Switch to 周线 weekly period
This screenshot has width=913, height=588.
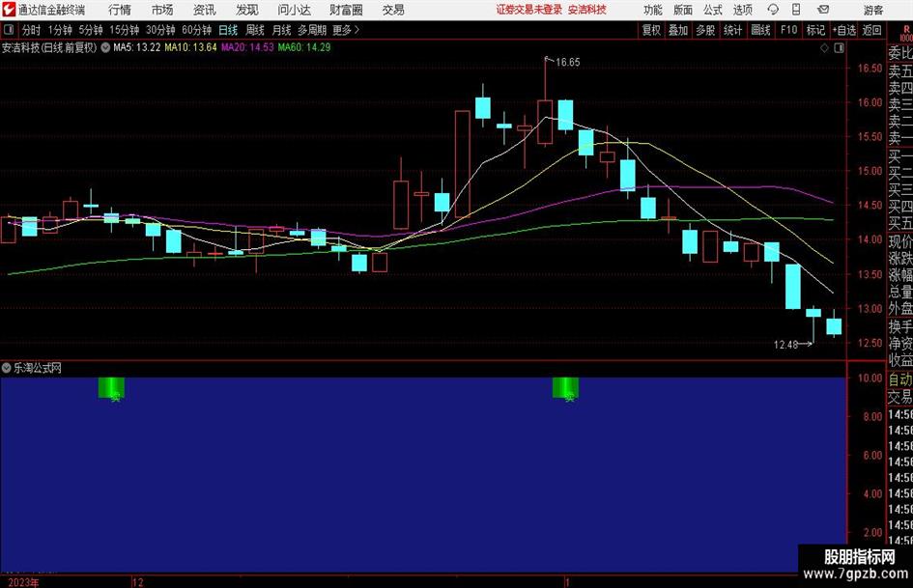point(255,30)
